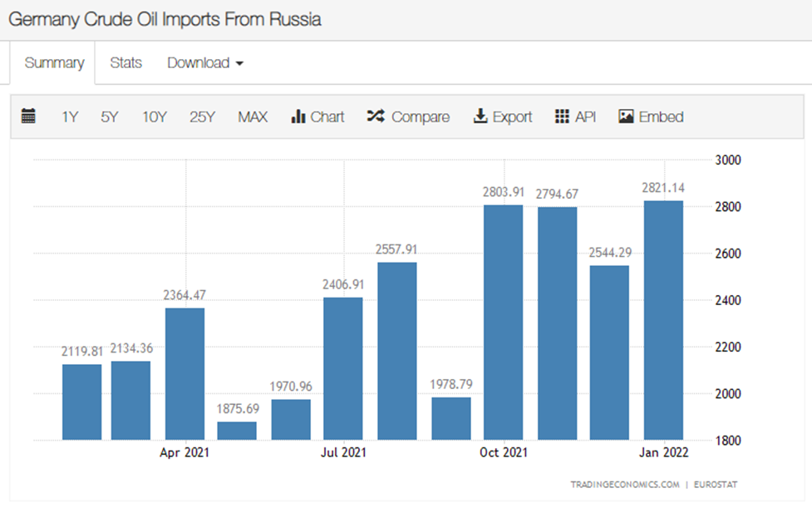Click the 1970.96 data label
The image size is (812, 508).
tap(291, 387)
